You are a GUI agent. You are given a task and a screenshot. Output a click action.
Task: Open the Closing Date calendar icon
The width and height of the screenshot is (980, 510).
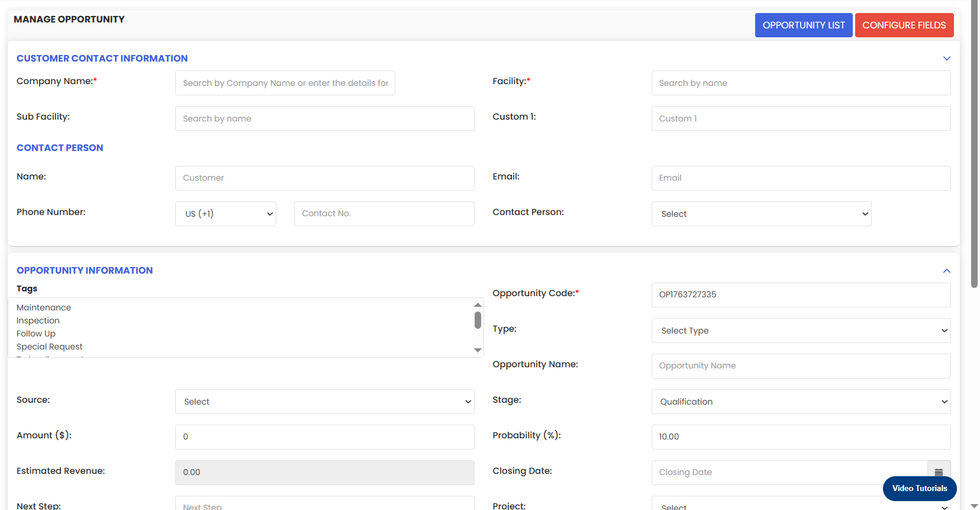939,472
